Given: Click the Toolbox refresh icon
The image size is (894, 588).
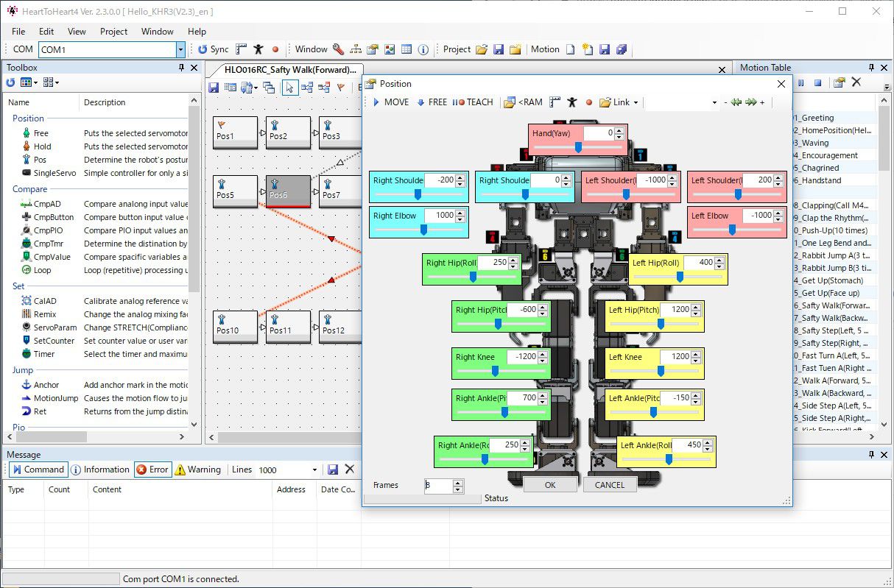Looking at the screenshot, I should pyautogui.click(x=10, y=82).
